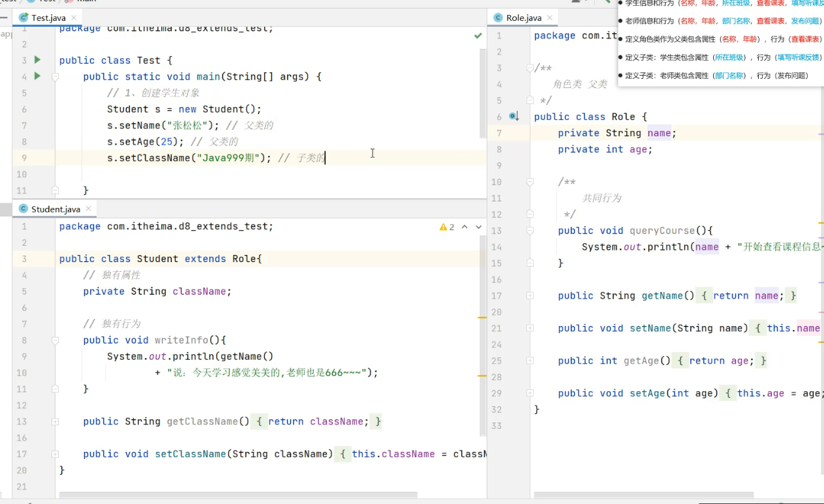Click the green inspection checkmark in Test.java
This screenshot has height=504, width=824.
pyautogui.click(x=478, y=36)
